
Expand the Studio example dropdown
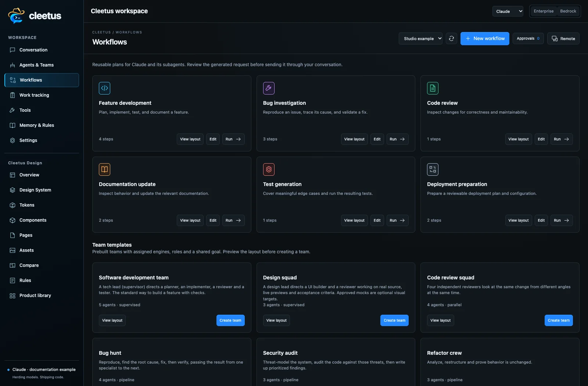tap(420, 39)
